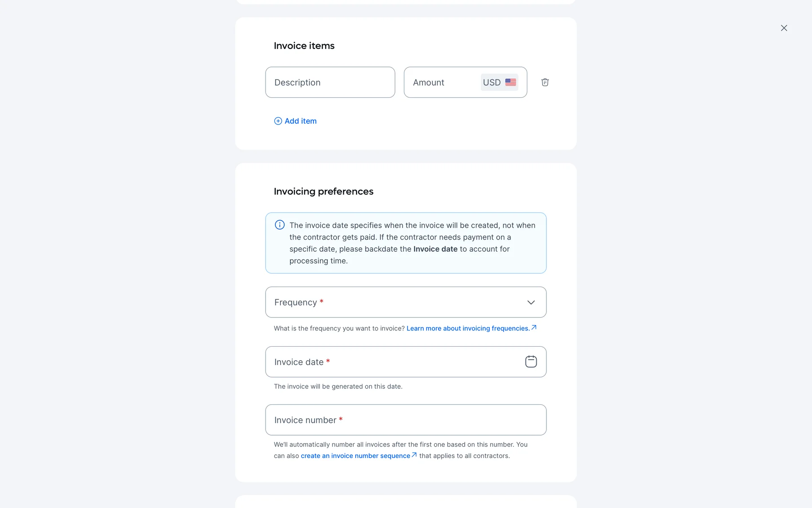The image size is (812, 508).
Task: Click the US flag currency icon
Action: click(510, 82)
